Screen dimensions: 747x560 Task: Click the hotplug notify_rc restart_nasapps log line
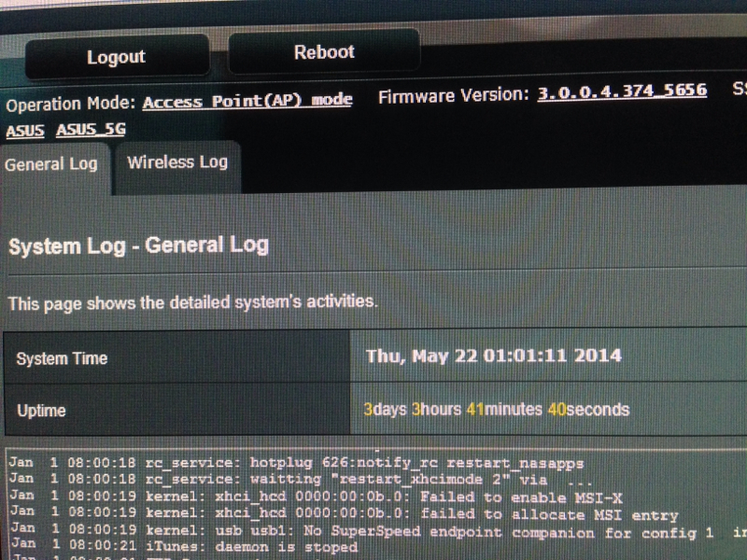tap(296, 462)
